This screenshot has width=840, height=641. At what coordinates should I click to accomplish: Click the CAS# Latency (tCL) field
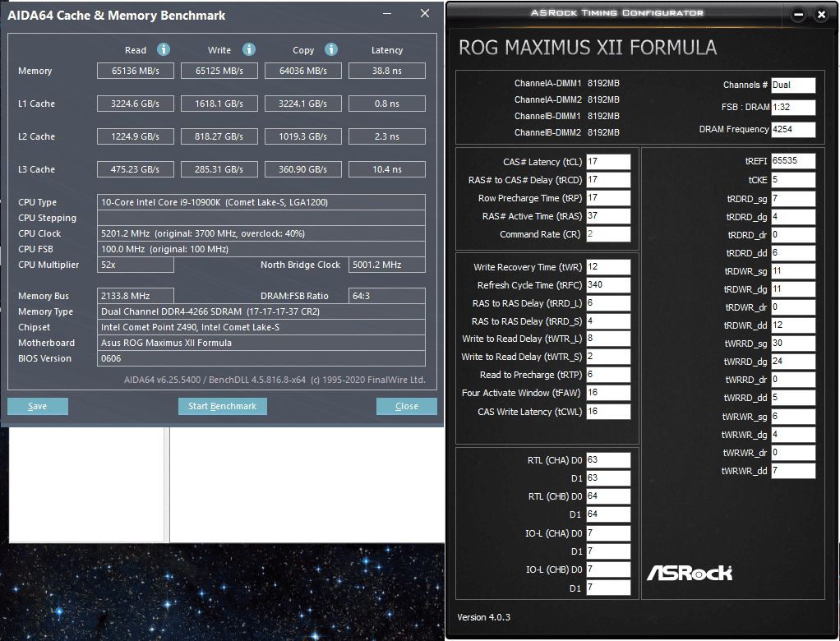coord(608,162)
